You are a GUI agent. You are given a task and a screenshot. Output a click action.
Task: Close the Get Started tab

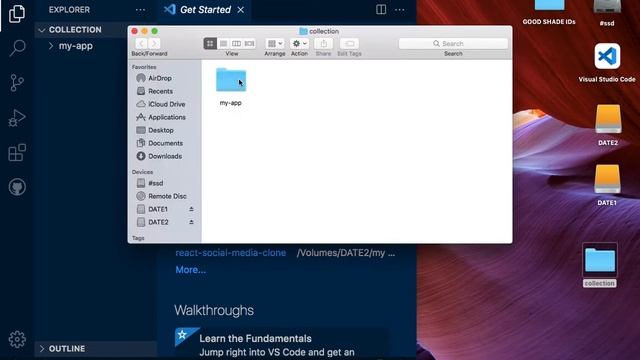(241, 10)
